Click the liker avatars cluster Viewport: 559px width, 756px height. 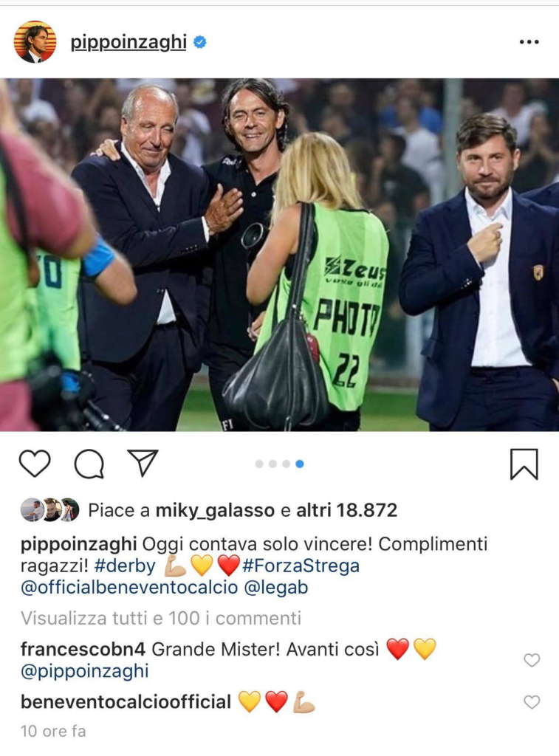(49, 509)
